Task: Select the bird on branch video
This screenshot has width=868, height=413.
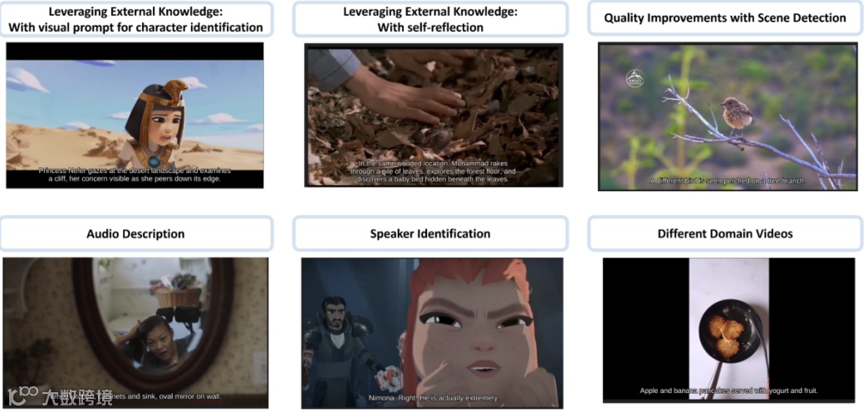Action: 728,117
